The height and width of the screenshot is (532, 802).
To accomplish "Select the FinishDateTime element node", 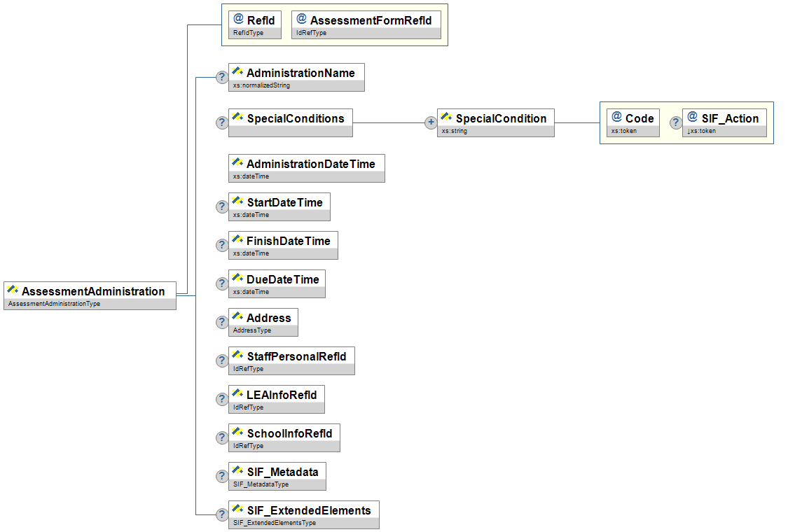I will pos(283,245).
